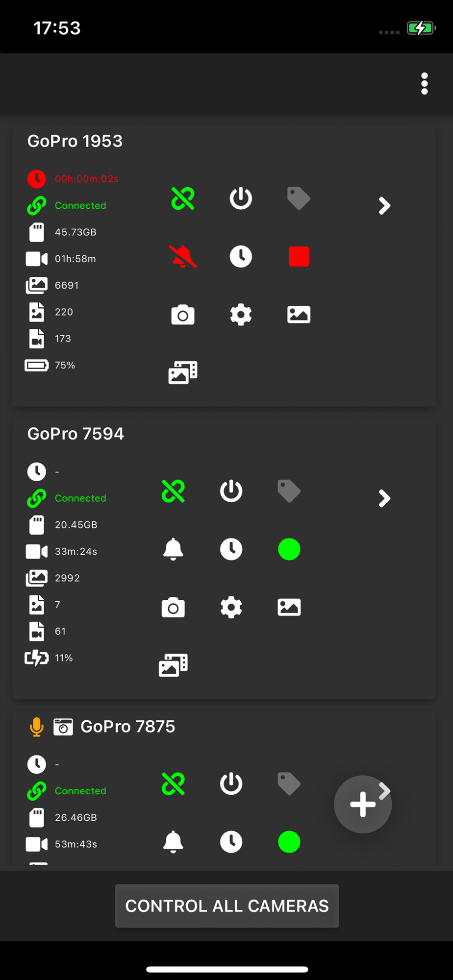This screenshot has height=980, width=453.
Task: Click the 20.45GB storage value
Action: click(76, 525)
